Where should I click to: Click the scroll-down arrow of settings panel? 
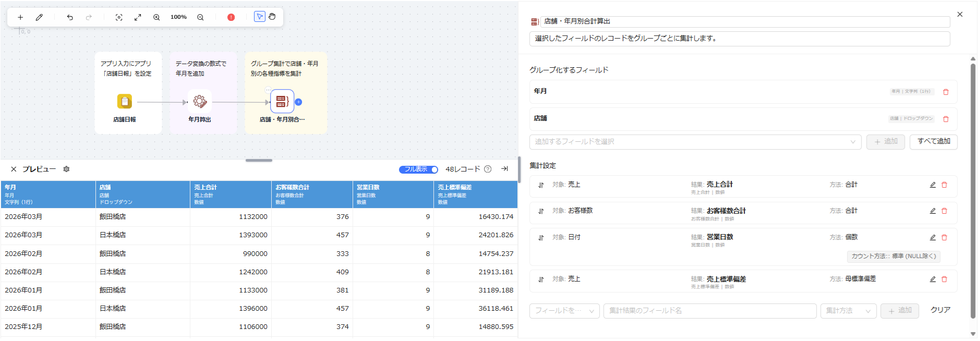click(973, 334)
